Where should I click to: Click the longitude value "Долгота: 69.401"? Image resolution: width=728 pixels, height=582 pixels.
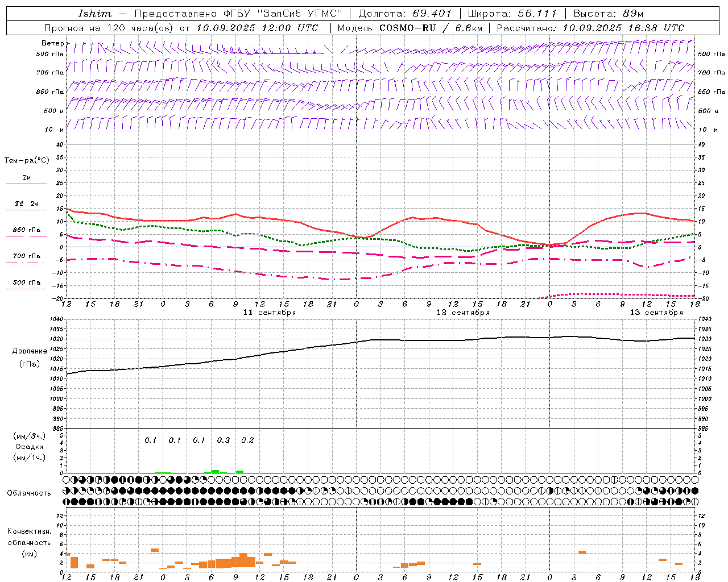tap(405, 14)
